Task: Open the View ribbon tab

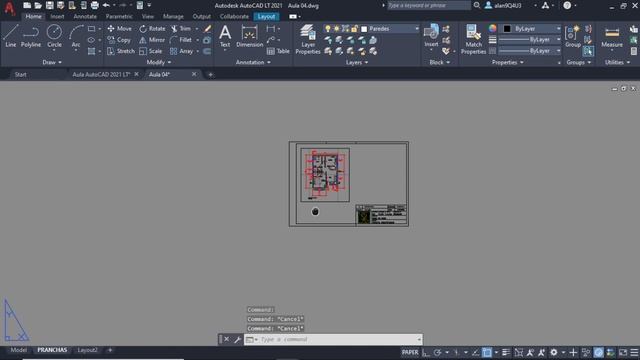Action: pyautogui.click(x=148, y=17)
